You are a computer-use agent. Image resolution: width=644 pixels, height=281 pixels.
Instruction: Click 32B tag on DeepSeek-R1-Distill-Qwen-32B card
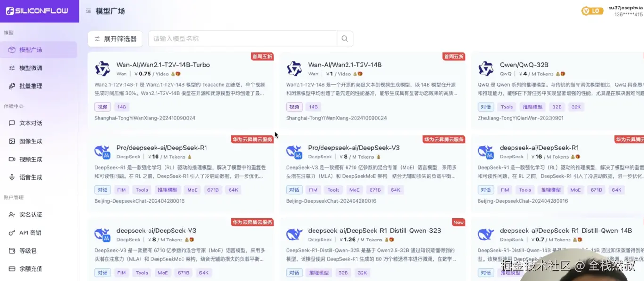tap(343, 273)
